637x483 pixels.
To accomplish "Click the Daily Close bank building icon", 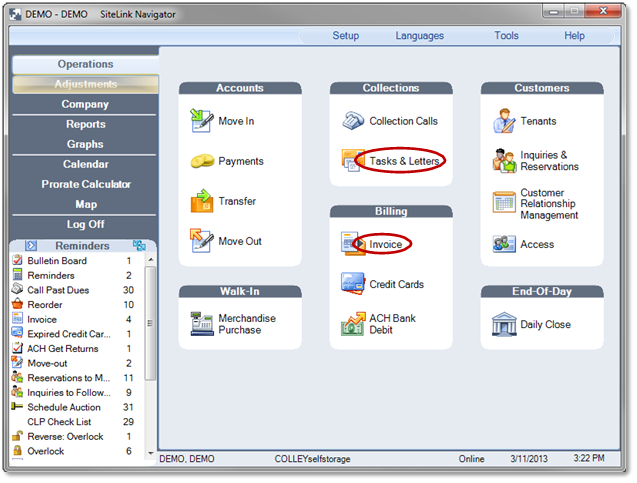I will (504, 324).
